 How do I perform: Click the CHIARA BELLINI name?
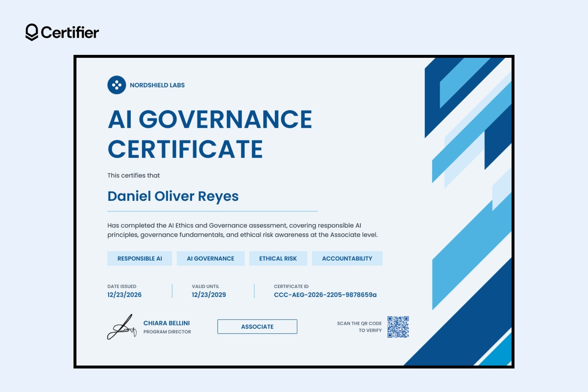tap(167, 323)
